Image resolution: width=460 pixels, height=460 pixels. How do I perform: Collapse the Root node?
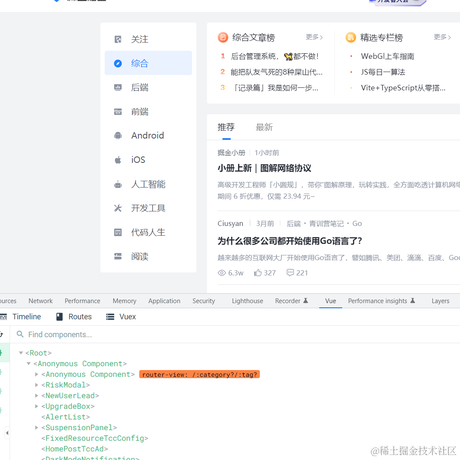pos(21,353)
